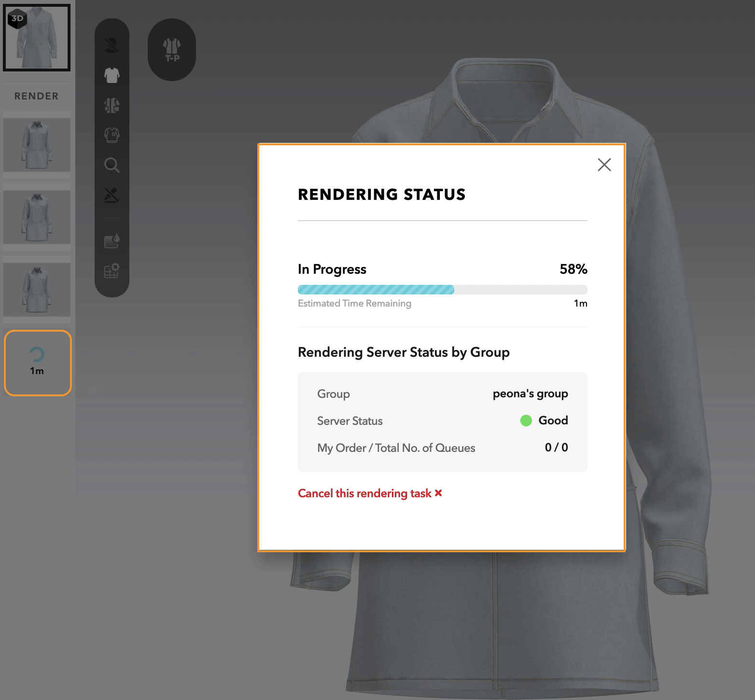Open the fabric colorway droplet icon
Screen dimensions: 755x700
[112, 241]
